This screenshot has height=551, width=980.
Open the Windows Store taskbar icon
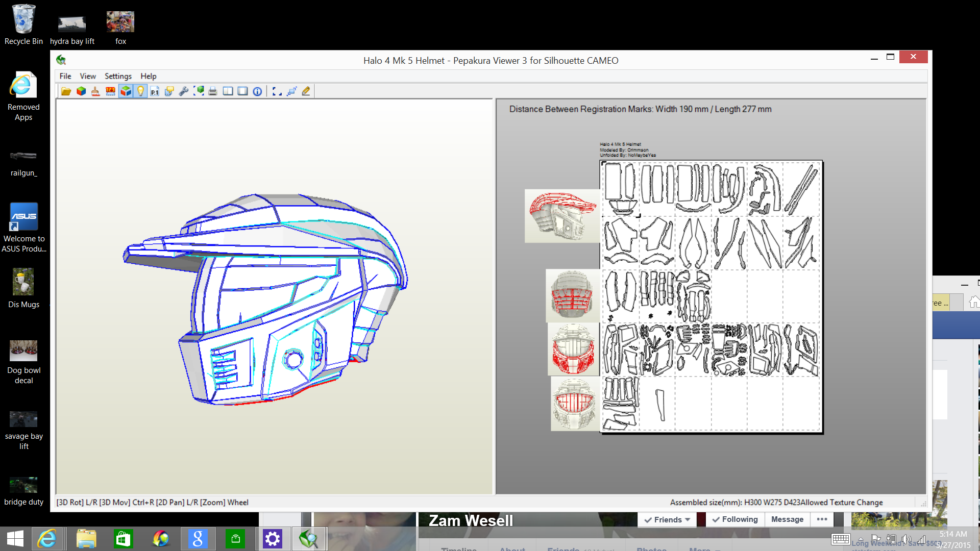click(123, 539)
